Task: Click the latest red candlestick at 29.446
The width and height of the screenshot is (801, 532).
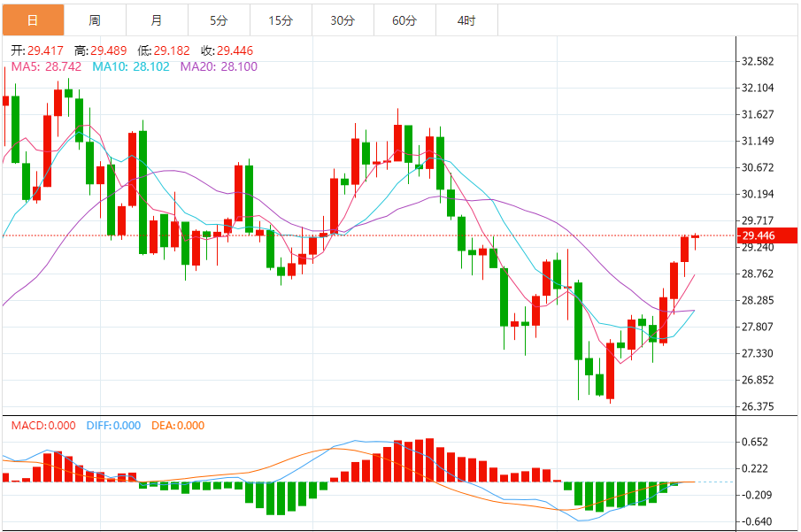Action: [x=696, y=236]
